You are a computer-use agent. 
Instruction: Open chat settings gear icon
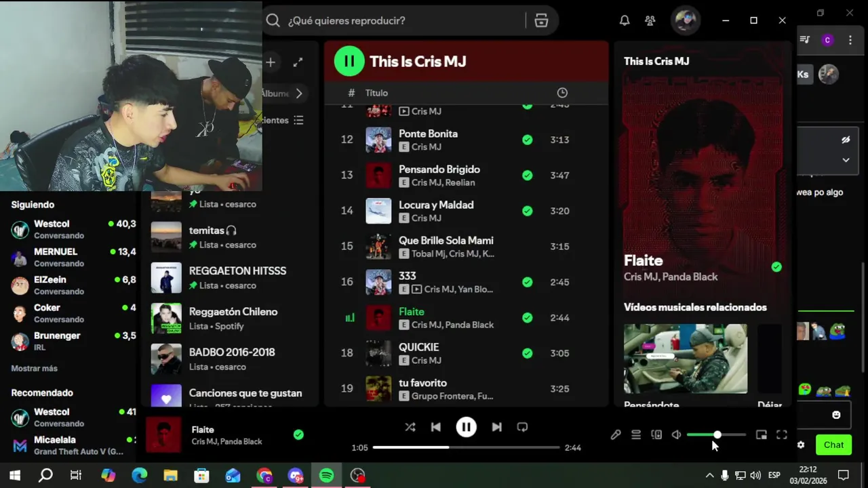[801, 445]
